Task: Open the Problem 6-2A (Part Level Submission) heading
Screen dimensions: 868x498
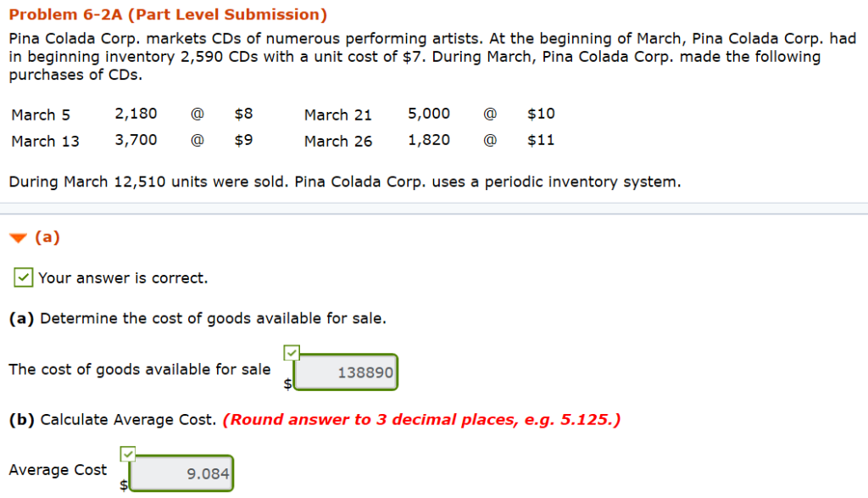Action: [x=170, y=14]
